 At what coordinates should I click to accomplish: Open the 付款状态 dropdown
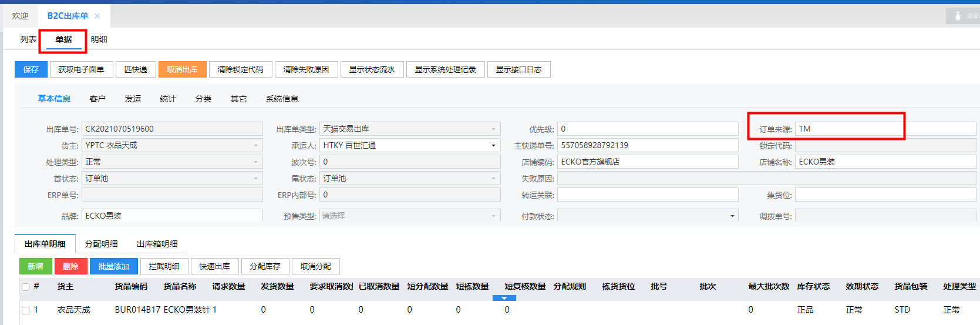pyautogui.click(x=732, y=216)
